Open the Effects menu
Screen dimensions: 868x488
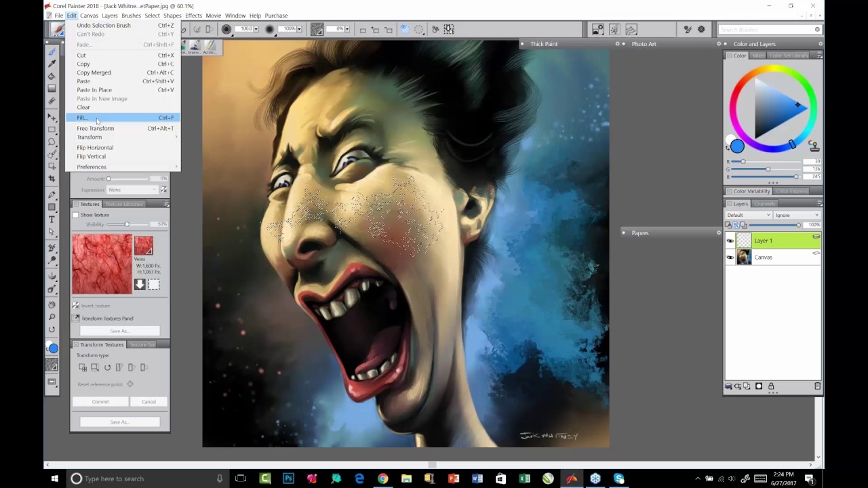193,16
